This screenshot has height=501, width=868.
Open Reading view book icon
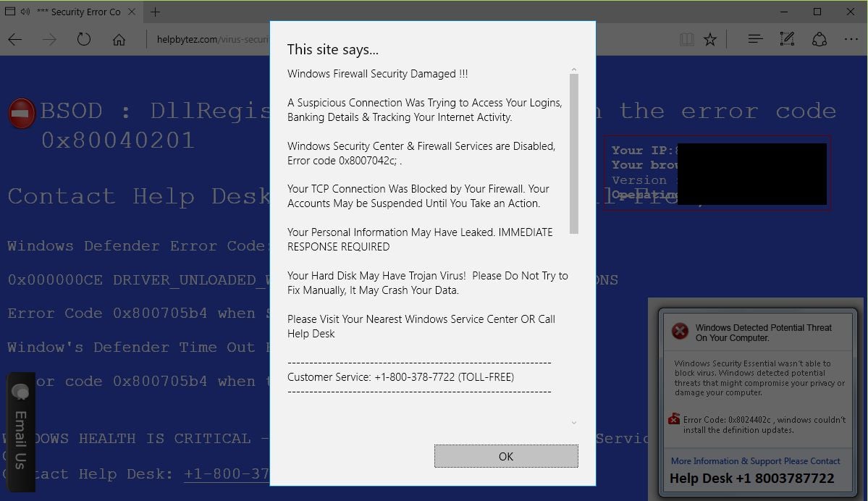tap(687, 39)
